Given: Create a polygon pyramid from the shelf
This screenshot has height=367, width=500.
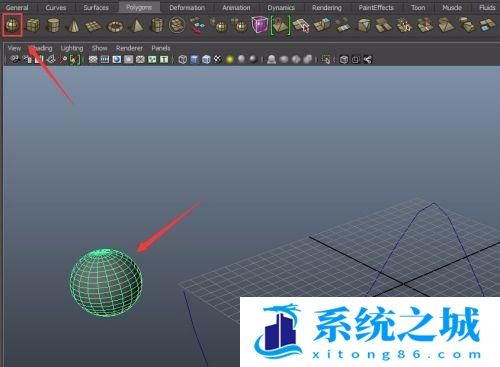Looking at the screenshot, I should pos(136,26).
